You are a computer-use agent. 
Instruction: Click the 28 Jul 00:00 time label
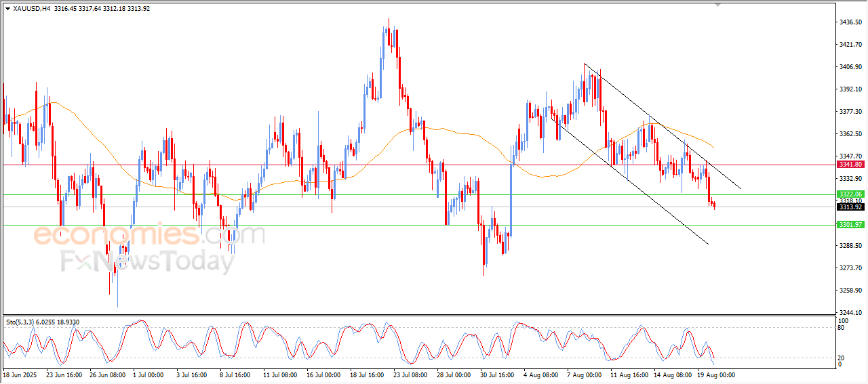[454, 375]
